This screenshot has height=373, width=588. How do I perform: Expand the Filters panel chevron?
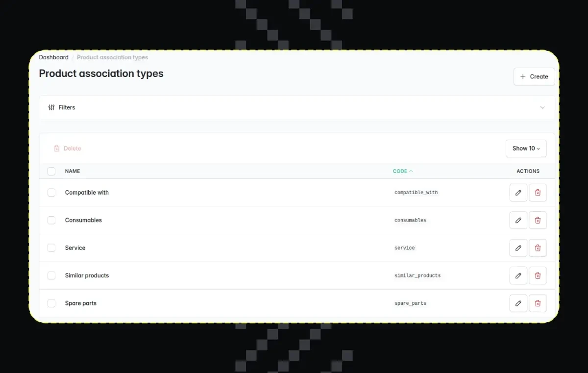(x=542, y=107)
